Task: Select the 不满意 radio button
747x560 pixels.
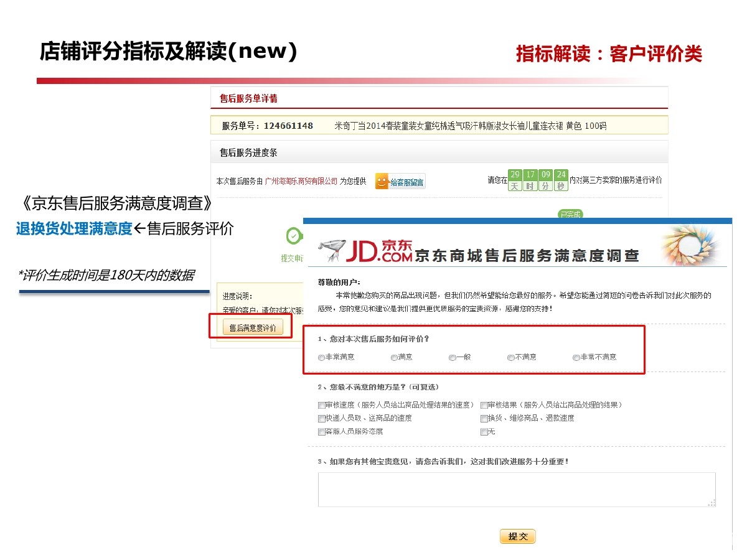Action: click(510, 358)
